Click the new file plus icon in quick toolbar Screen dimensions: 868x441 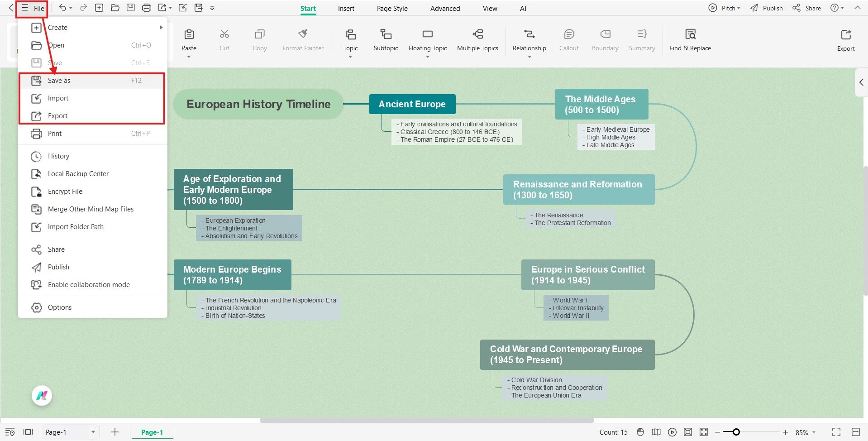99,8
